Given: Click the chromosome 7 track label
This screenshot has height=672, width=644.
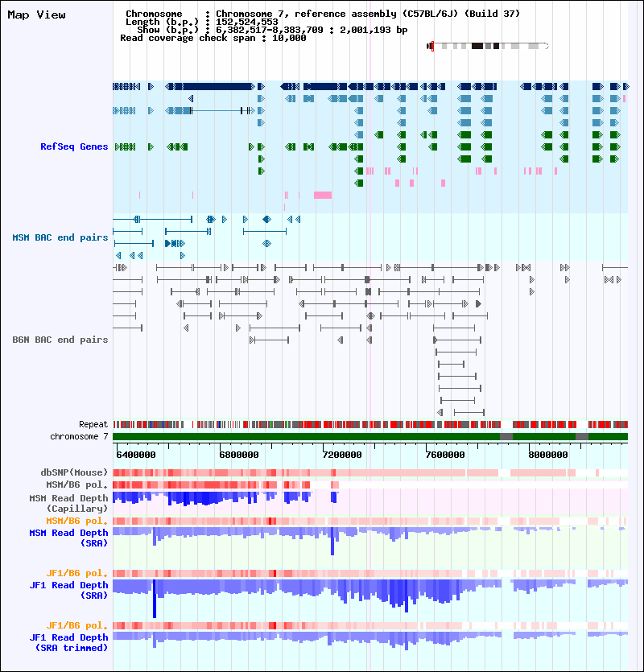Looking at the screenshot, I should (x=79, y=436).
